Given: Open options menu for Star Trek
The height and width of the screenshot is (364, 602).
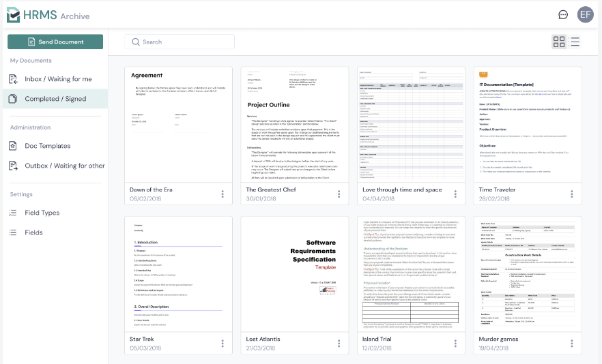Looking at the screenshot, I should (x=223, y=344).
